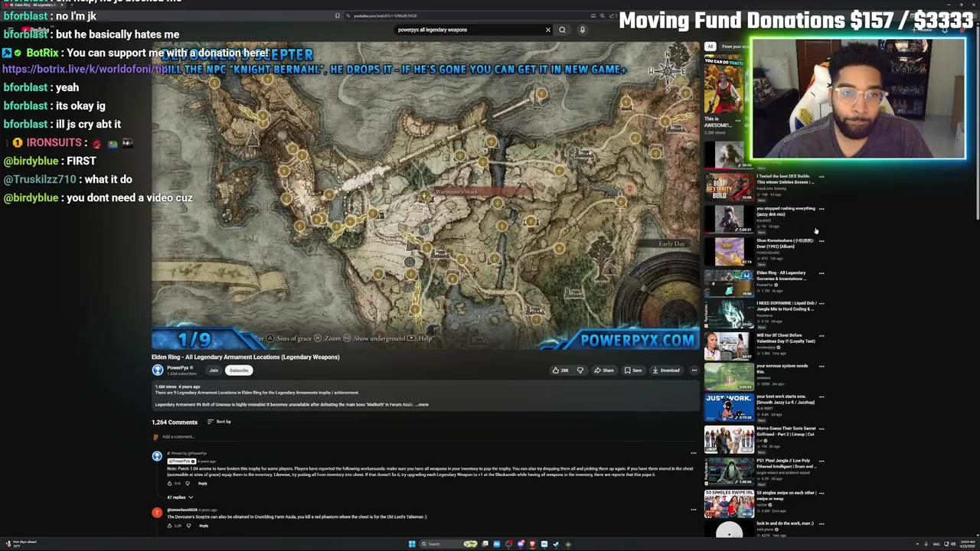
Task: Open PowerPyx channel avatar
Action: 157,370
